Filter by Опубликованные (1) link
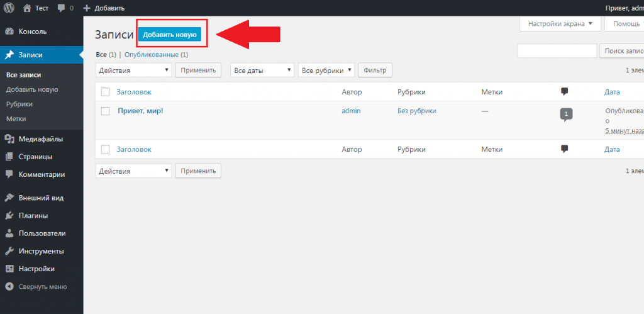The width and height of the screenshot is (644, 314). (x=156, y=54)
